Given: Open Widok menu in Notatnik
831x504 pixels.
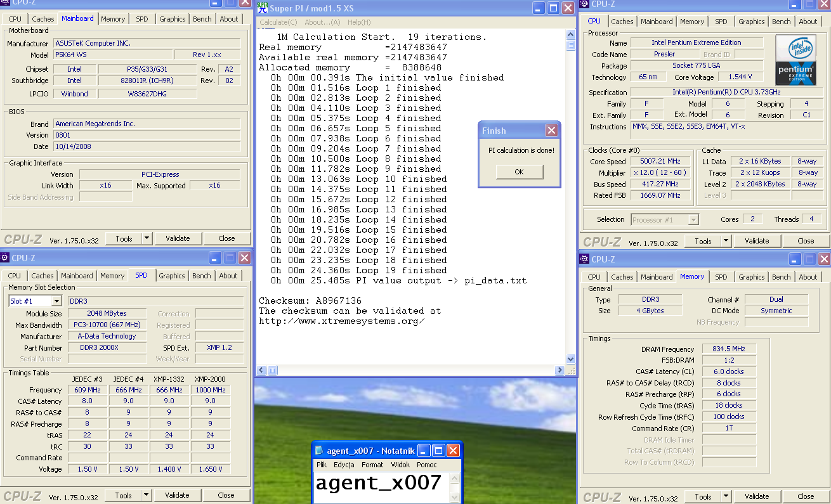Looking at the screenshot, I should (x=400, y=465).
